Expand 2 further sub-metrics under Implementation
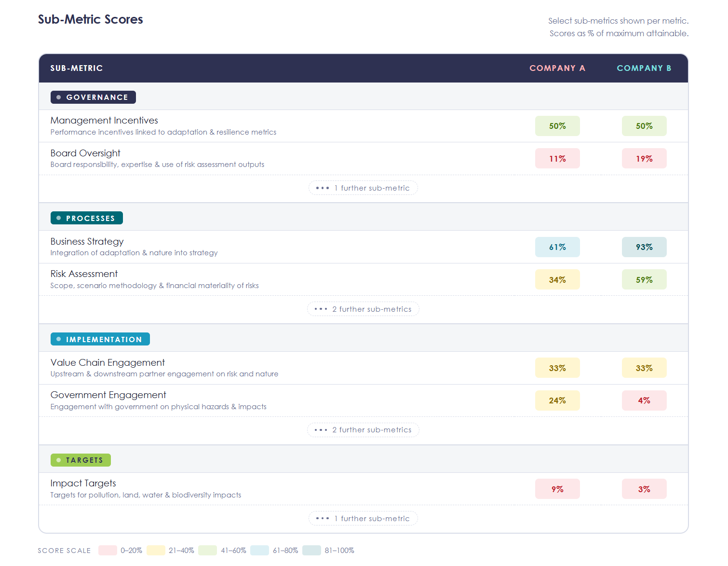Screen dimensions: 728x566 (x=363, y=430)
